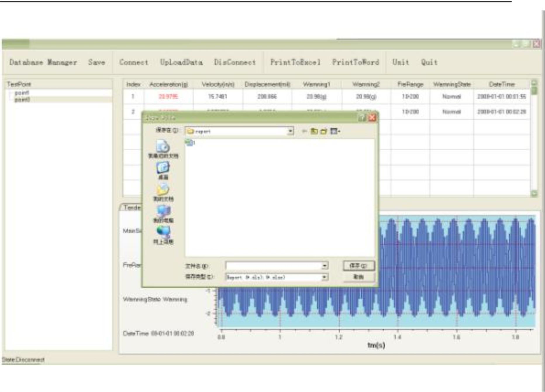Viewport: 545px width, 392px height.
Task: Click PrintToWord in the toolbar
Action: (x=356, y=62)
